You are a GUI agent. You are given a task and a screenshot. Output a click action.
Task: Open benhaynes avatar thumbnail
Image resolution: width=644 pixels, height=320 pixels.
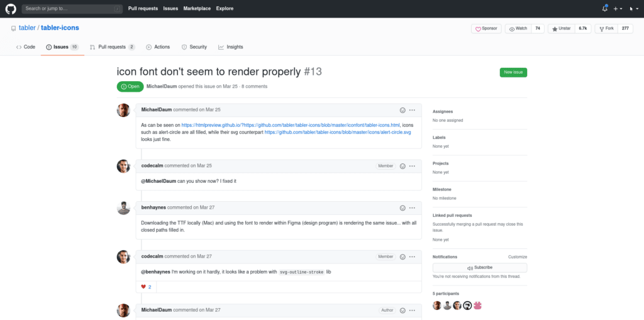coord(124,208)
